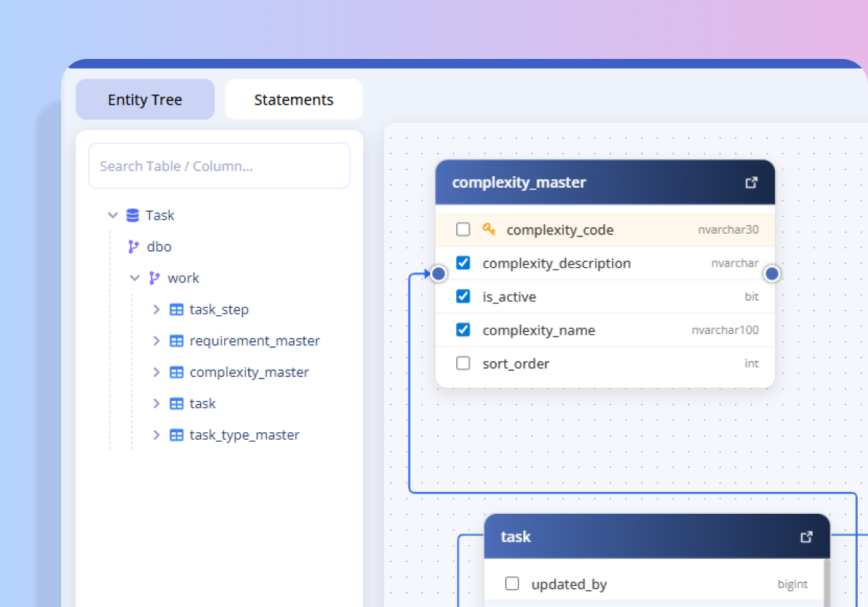This screenshot has height=607, width=868.
Task: Click the left connector handle of complexity_master
Action: click(x=439, y=274)
